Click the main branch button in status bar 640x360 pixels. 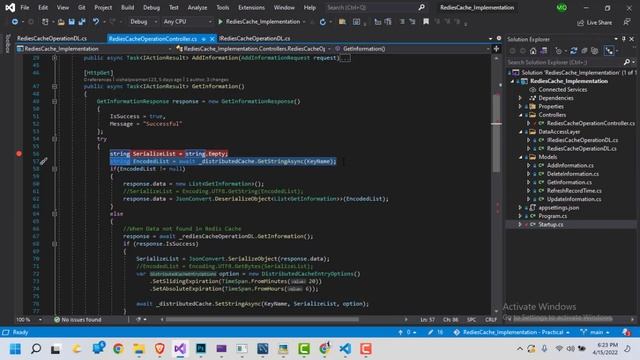pyautogui.click(x=596, y=332)
